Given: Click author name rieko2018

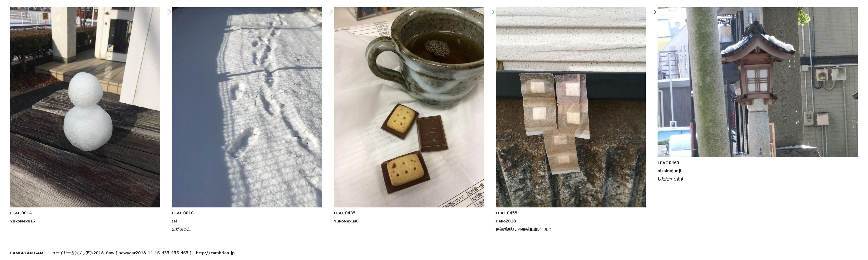Looking at the screenshot, I should 506,221.
